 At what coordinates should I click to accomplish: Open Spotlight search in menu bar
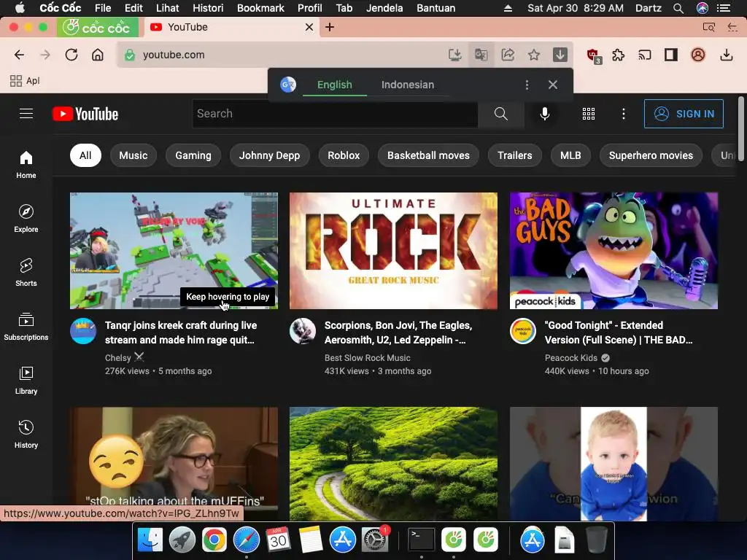(678, 8)
